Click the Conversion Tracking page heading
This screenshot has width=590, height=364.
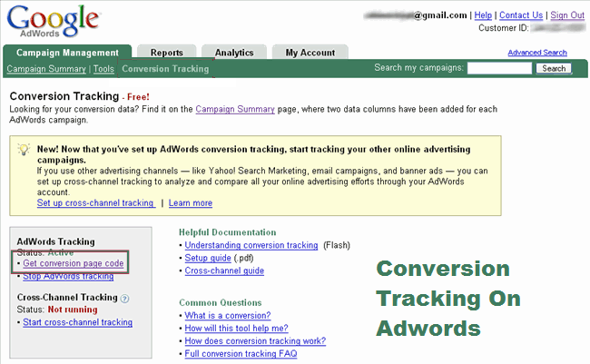[x=64, y=96]
